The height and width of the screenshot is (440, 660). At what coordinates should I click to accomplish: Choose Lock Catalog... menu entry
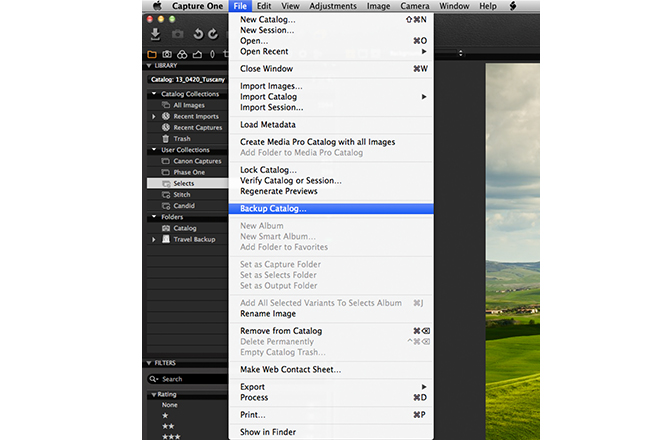(x=331, y=170)
